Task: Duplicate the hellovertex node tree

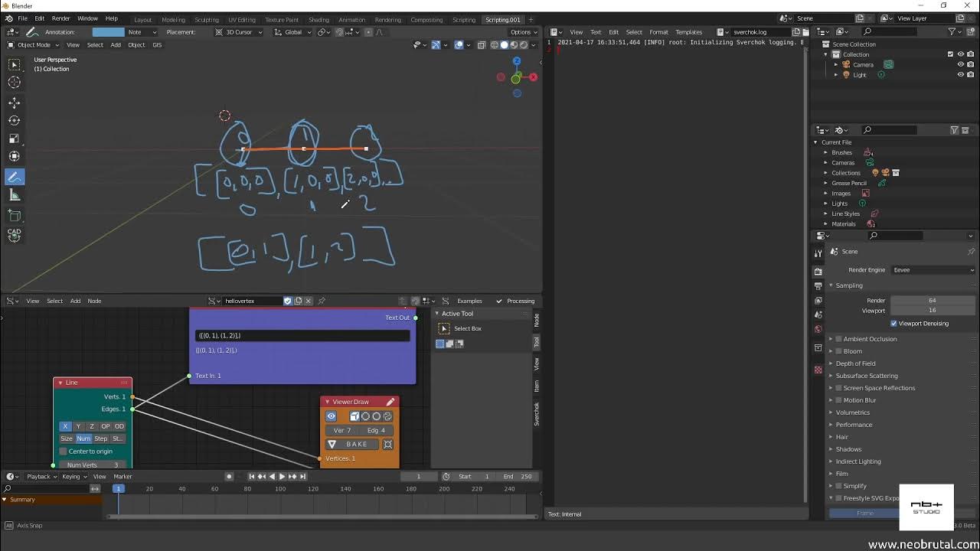Action: pos(298,301)
